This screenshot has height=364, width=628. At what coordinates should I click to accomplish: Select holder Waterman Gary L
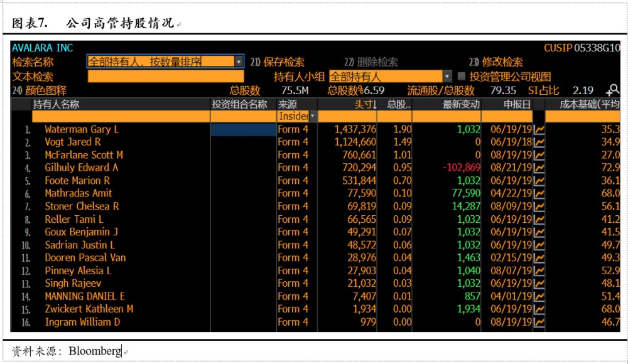point(82,129)
